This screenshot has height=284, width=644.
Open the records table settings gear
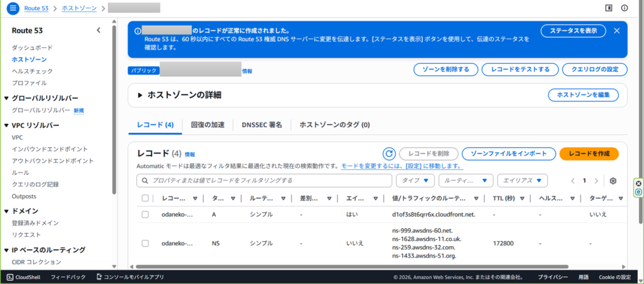[613, 181]
